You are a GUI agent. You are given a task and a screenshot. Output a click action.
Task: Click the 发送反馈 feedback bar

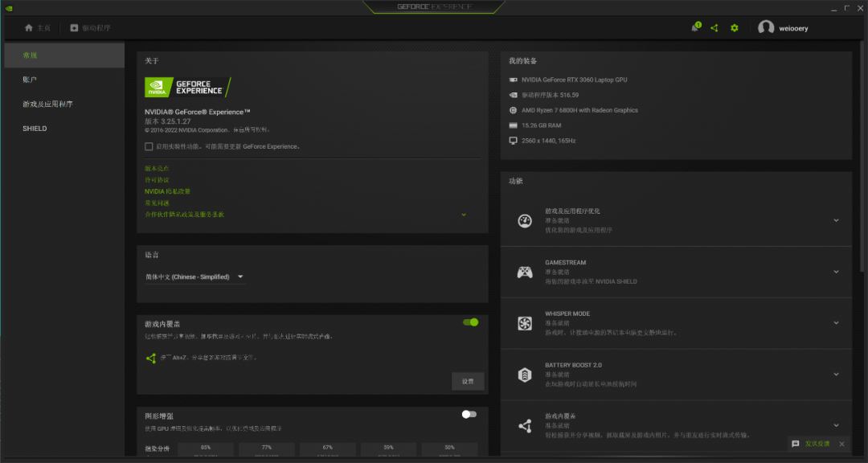point(813,443)
